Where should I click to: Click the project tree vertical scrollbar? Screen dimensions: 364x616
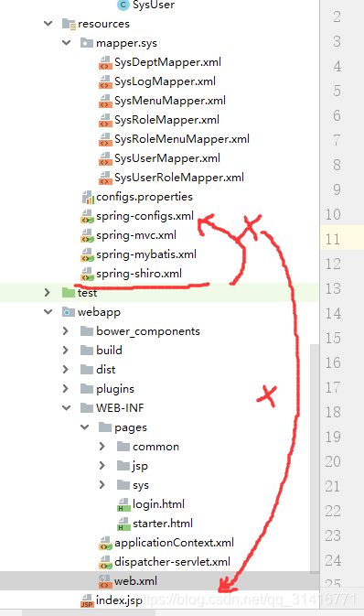(315, 459)
